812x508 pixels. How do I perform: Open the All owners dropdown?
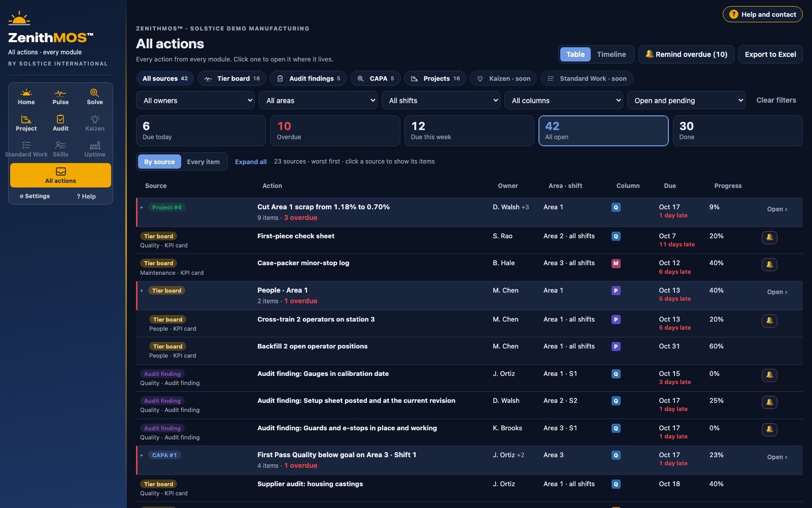point(195,101)
